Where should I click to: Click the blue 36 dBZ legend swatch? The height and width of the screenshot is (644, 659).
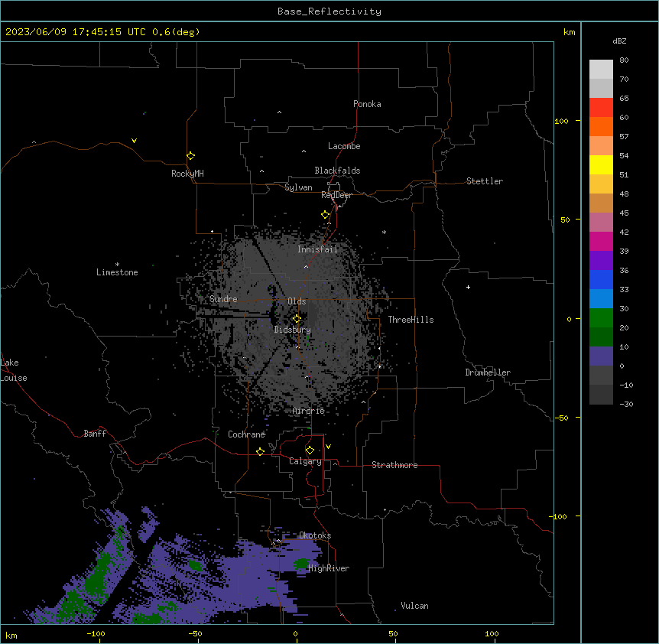tap(601, 279)
